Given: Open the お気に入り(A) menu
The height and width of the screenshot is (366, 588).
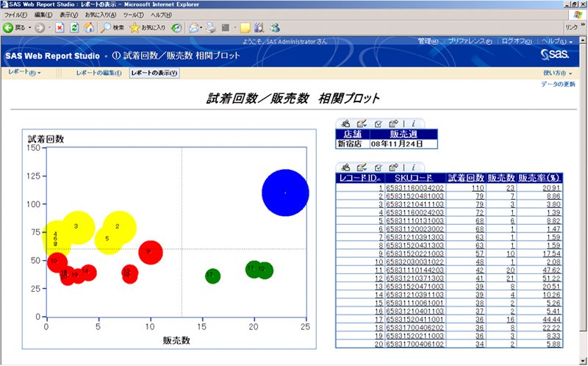Looking at the screenshot, I should click(101, 15).
